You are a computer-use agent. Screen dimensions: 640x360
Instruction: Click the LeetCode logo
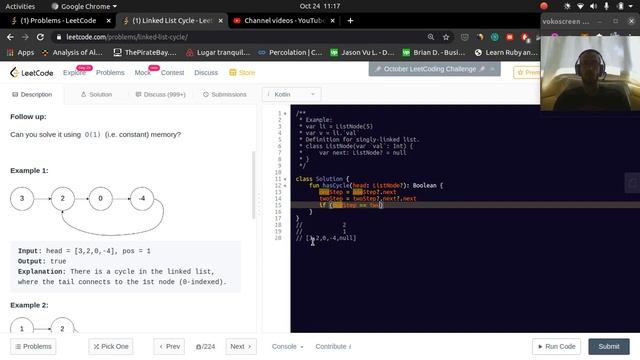[31, 73]
